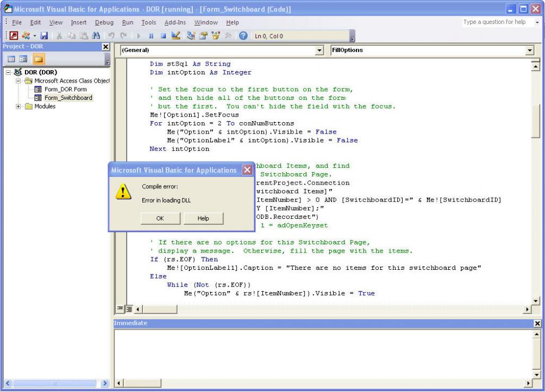Collapse the DOR (DOR) project node
Image resolution: width=545 pixels, height=392 pixels.
[x=8, y=72]
